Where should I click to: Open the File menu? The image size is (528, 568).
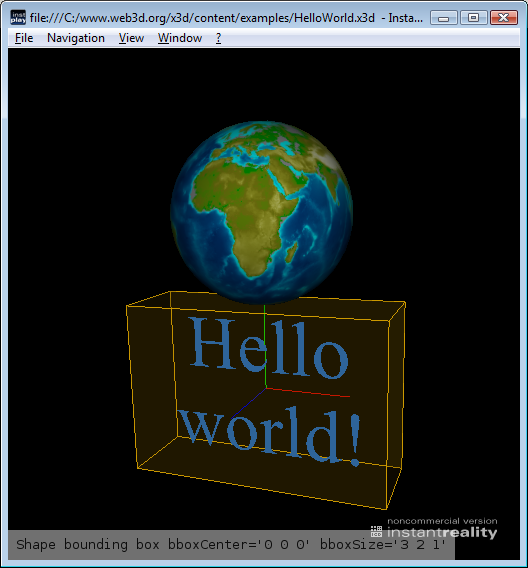click(24, 38)
